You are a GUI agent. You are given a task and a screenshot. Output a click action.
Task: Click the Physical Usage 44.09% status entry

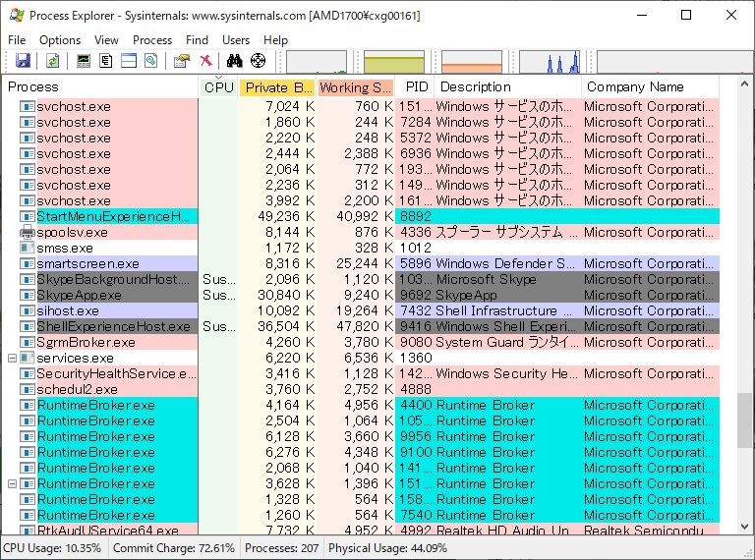387,548
